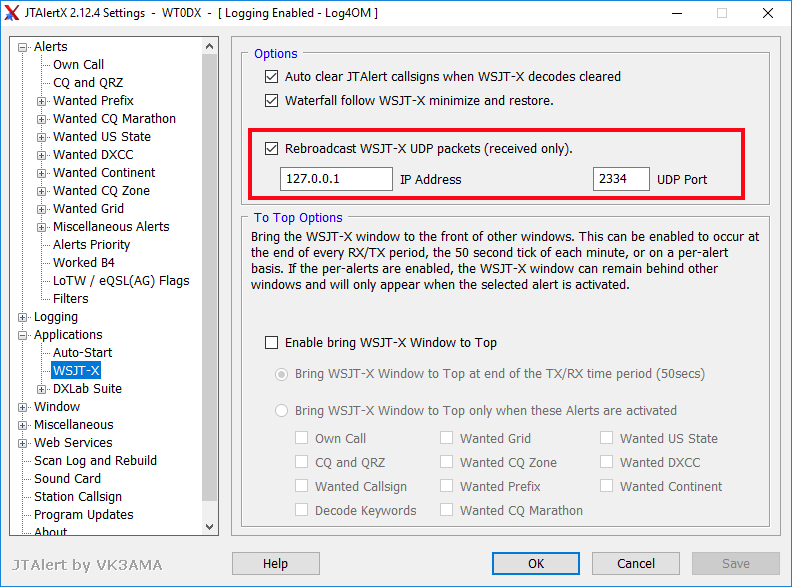Toggle Rebroadcast WSJT-X UDP packets checkbox
Screen dimensions: 792x587
click(x=271, y=149)
